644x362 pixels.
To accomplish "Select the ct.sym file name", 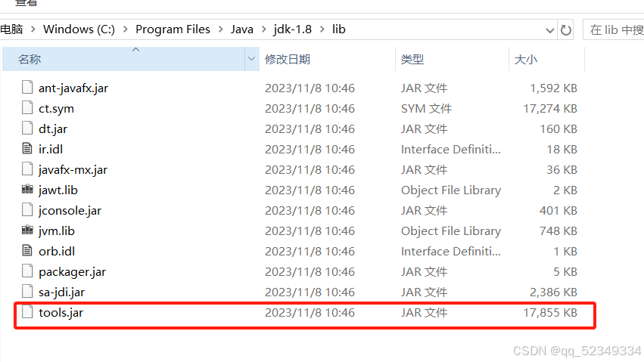I will (56, 109).
